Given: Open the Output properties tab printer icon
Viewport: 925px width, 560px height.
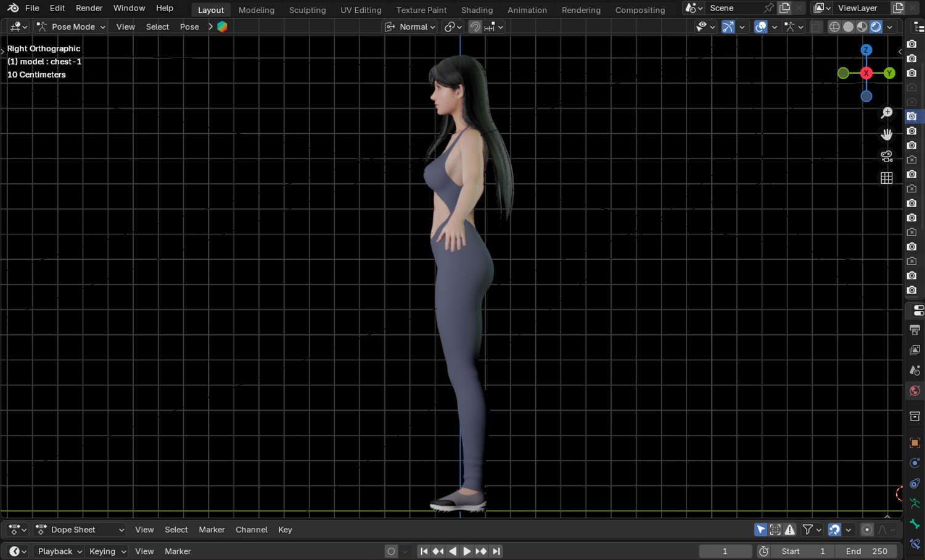Looking at the screenshot, I should (915, 330).
